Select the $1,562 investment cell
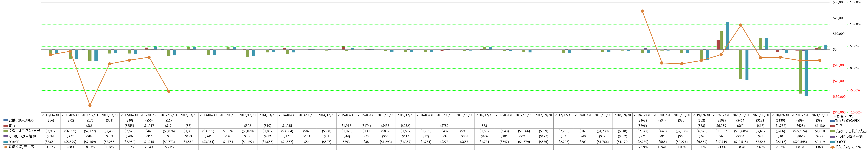This screenshot has width=868, height=150. tap(484, 131)
